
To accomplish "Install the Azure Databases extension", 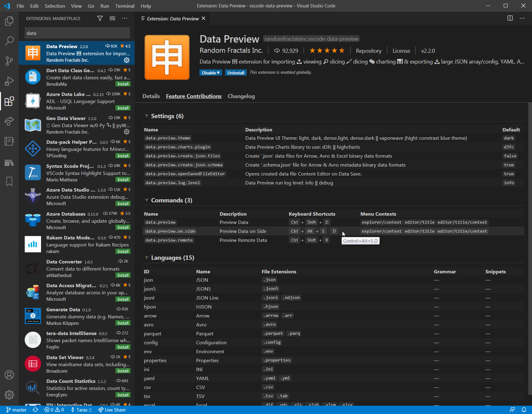I will point(123,228).
